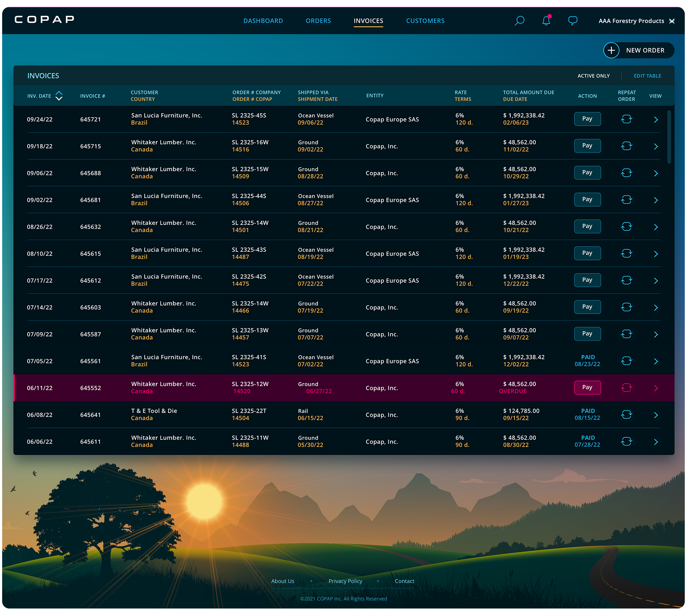Repeat order for invoice 645611
The height and width of the screenshot is (616, 688).
(626, 442)
